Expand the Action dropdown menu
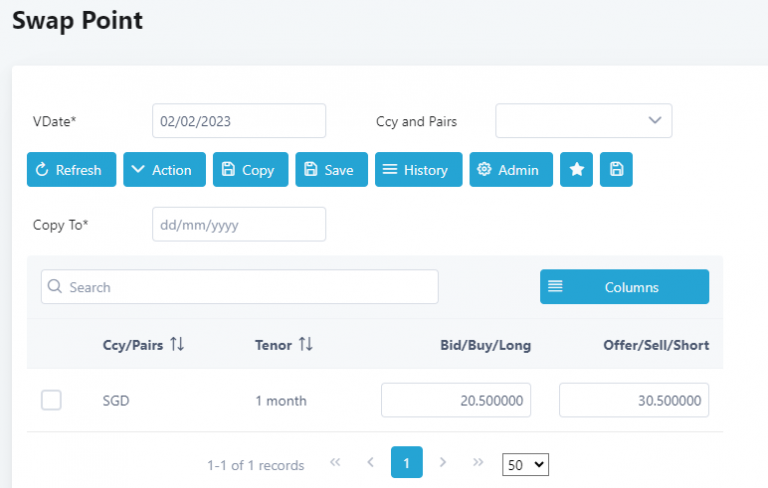This screenshot has height=488, width=768. (x=164, y=170)
